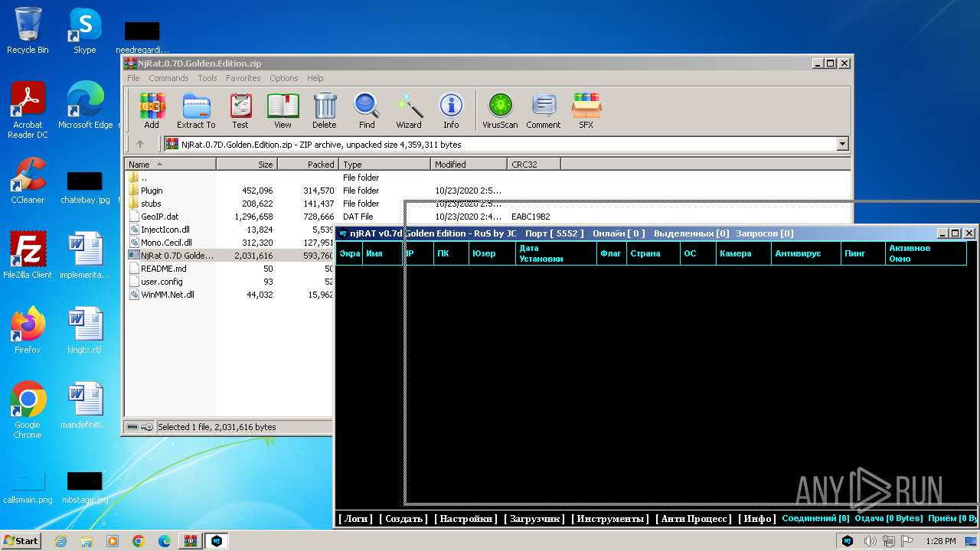The image size is (980, 551).
Task: Run the VirusScan icon
Action: coord(500,111)
